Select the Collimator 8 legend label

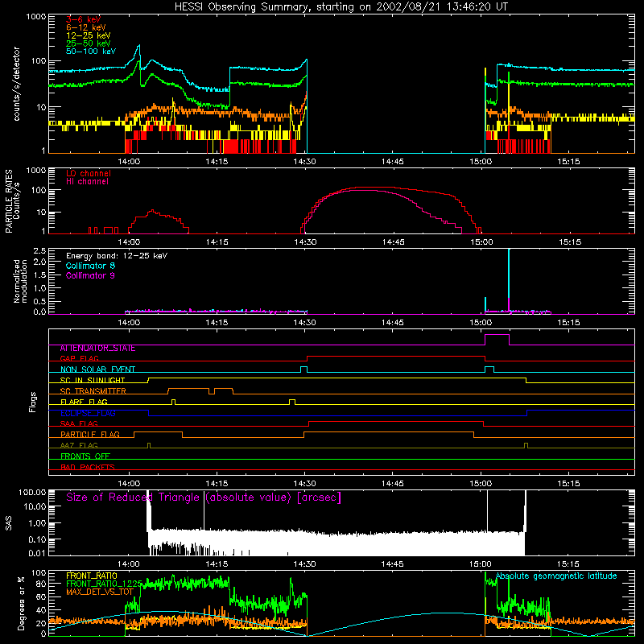(x=90, y=266)
